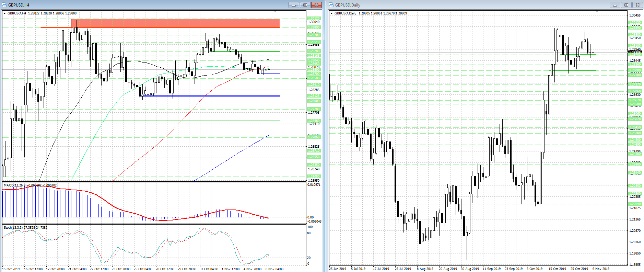This screenshot has width=644, height=272.
Task: Click the 30 Aug 2019 date in Daily chart
Action: tap(470, 269)
